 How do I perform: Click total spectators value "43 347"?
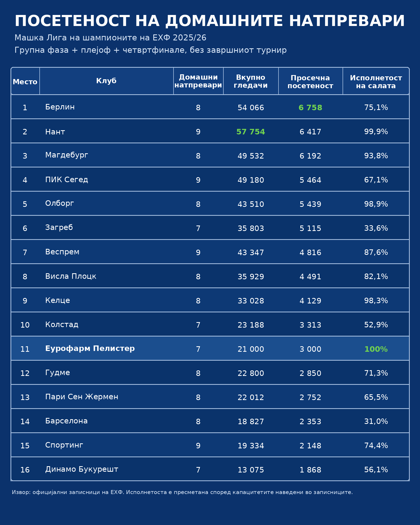(x=251, y=253)
